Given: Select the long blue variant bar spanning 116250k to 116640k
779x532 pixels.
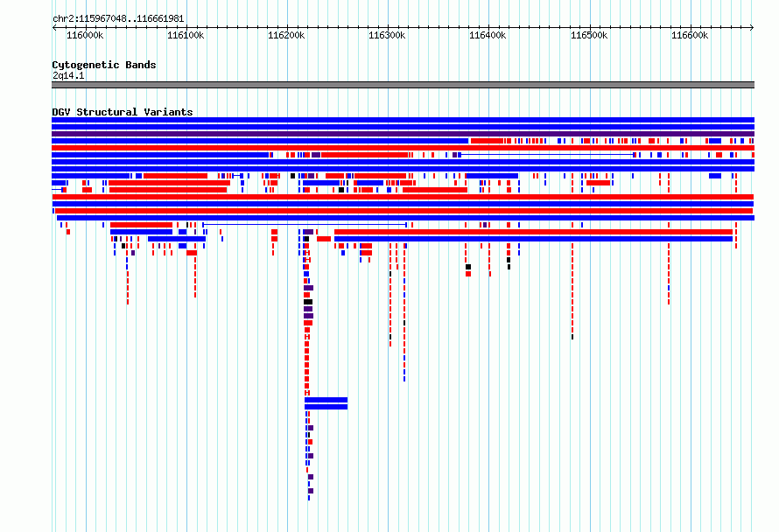Looking at the screenshot, I should point(534,239).
